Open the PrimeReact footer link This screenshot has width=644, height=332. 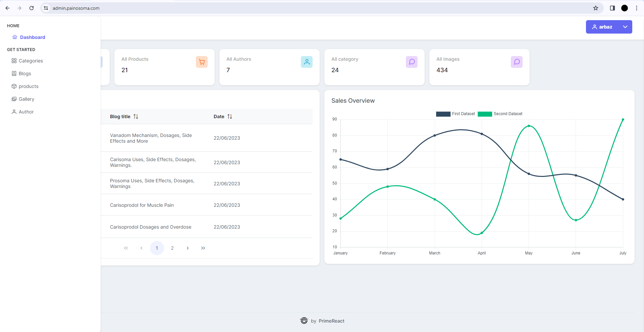(x=331, y=321)
